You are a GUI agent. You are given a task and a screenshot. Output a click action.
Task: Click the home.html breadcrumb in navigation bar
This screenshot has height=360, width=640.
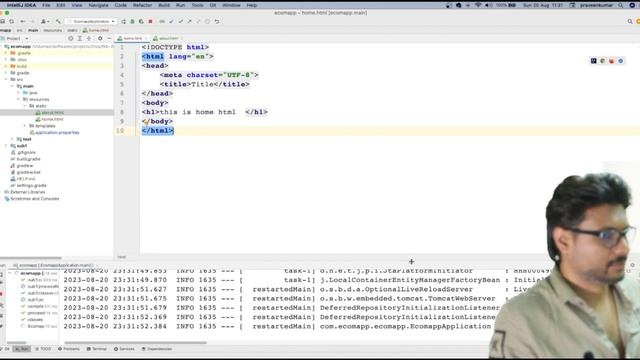click(96, 30)
